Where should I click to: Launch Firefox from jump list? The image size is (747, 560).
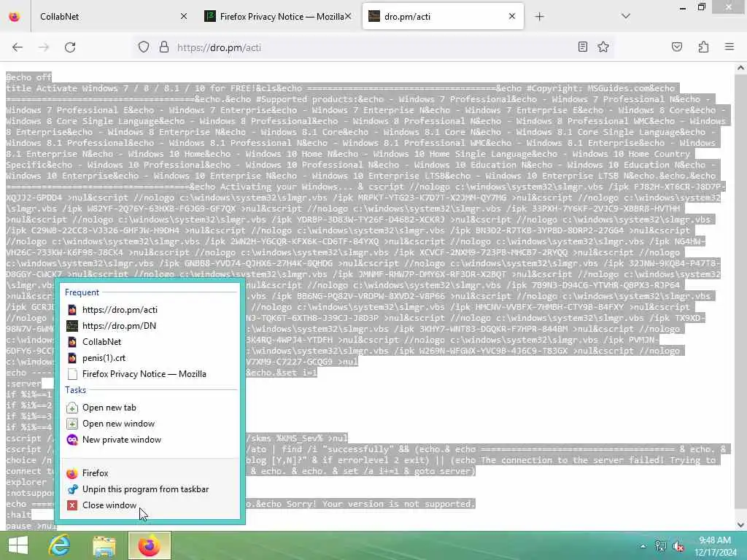[x=149, y=473]
